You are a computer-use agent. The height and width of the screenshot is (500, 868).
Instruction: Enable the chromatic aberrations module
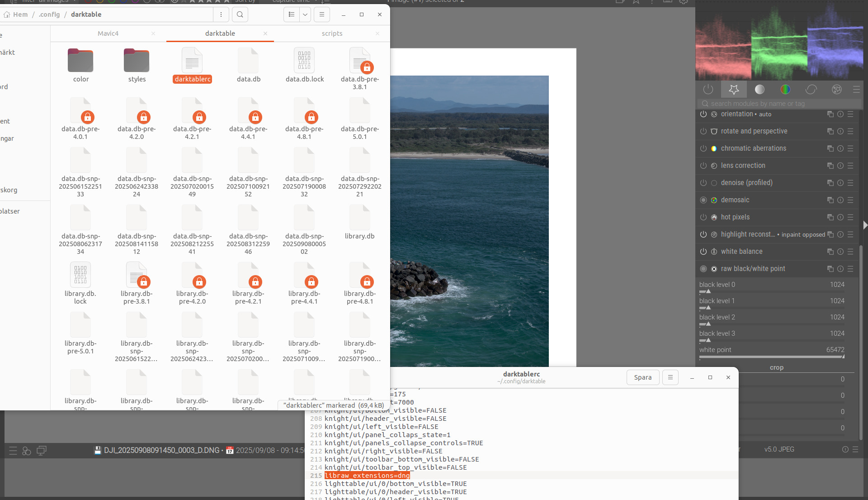pyautogui.click(x=703, y=148)
